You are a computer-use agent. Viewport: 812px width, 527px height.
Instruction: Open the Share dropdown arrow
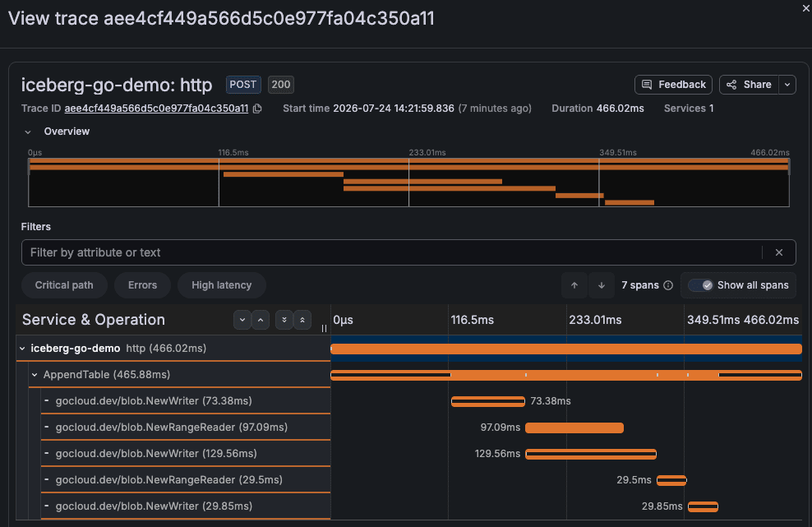tap(787, 85)
